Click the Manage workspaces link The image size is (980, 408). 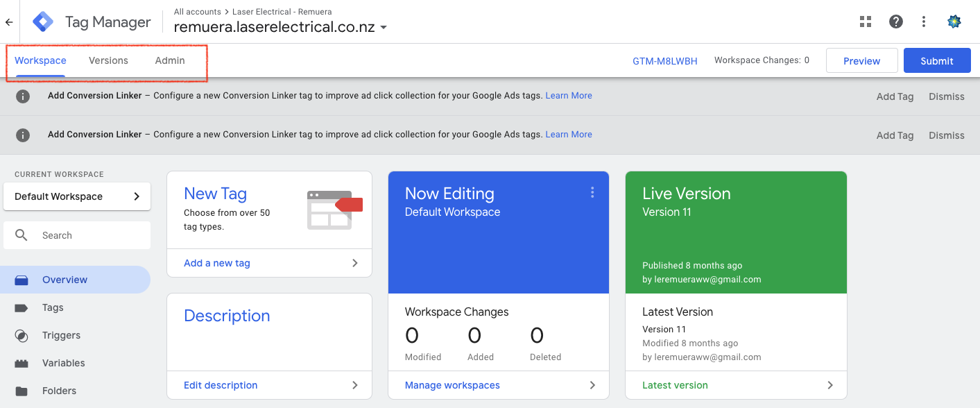tap(452, 386)
